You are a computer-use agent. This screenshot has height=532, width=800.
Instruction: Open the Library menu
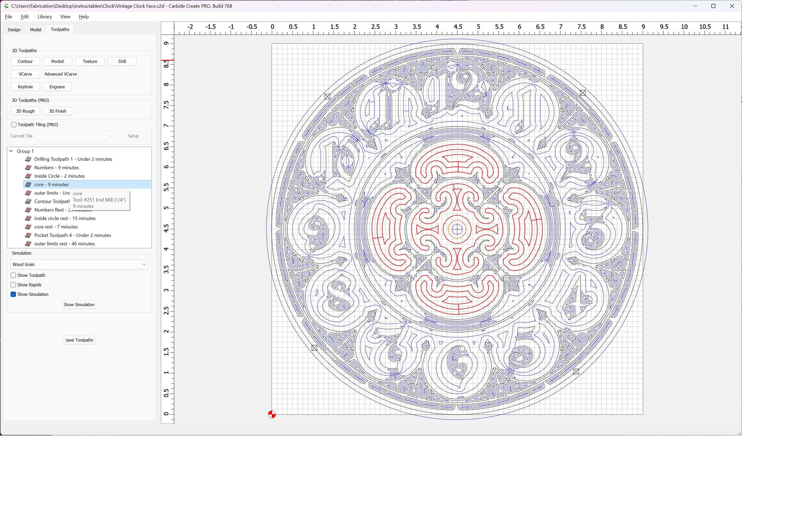[x=44, y=17]
